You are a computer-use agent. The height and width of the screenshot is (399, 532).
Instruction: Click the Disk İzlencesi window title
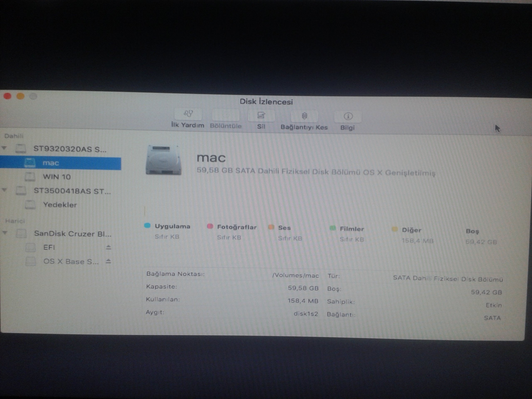[x=266, y=102]
